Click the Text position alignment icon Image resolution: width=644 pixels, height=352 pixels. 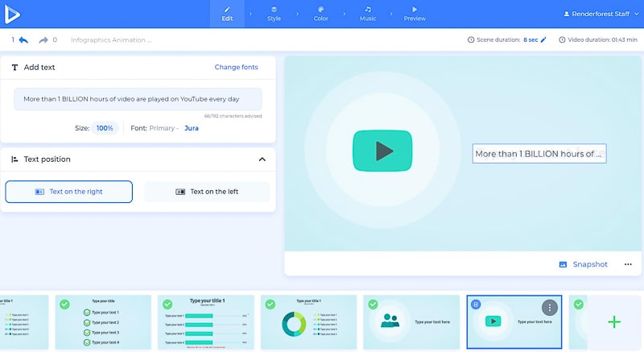click(x=14, y=159)
